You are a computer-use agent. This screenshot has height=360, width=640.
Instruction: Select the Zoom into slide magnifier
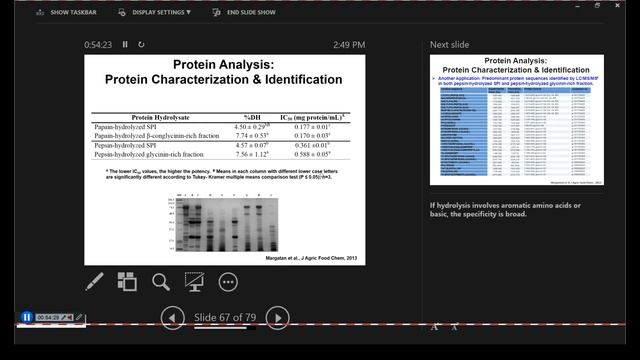point(161,282)
